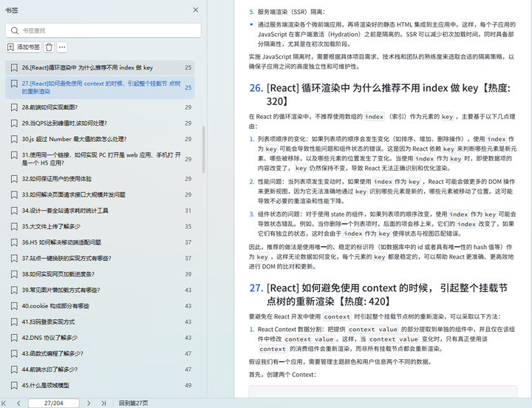The height and width of the screenshot is (408, 532).
Task: Open bookmark 41.扫码登录实现方式
Action: coord(100,322)
